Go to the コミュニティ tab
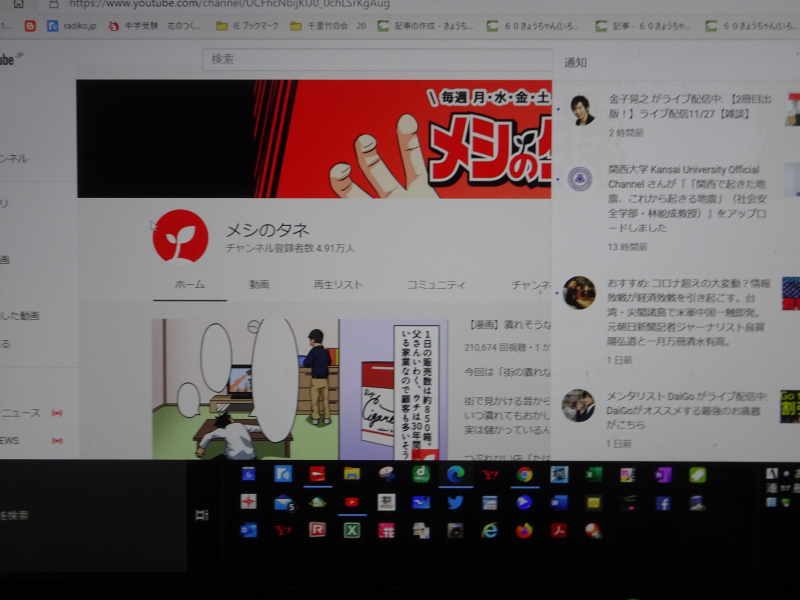This screenshot has height=600, width=800. [x=436, y=285]
